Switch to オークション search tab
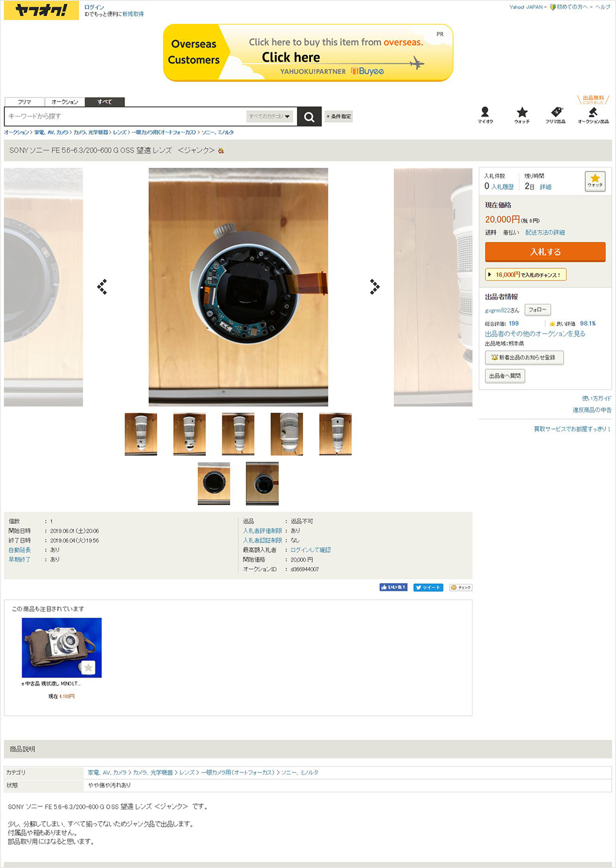The height and width of the screenshot is (868, 616). 65,102
